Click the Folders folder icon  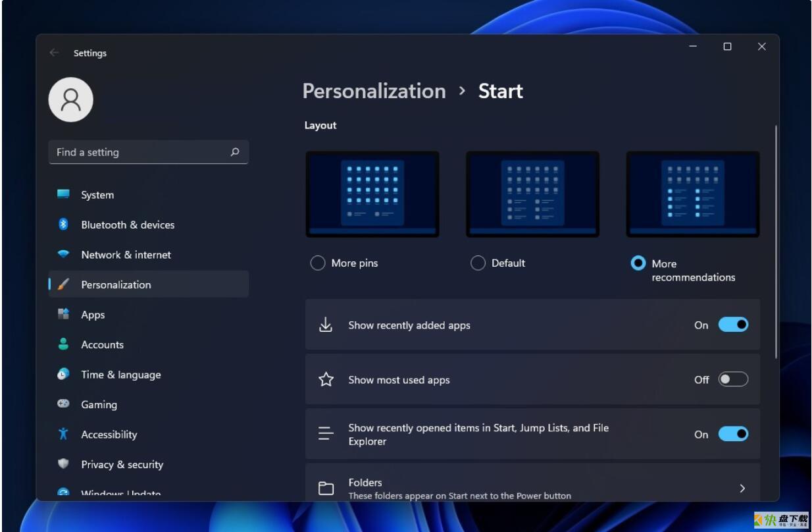326,488
